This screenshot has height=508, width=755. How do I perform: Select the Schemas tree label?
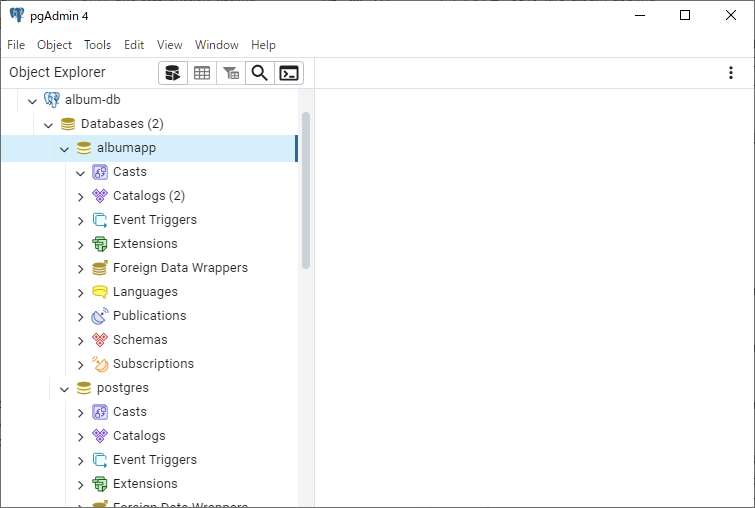pyautogui.click(x=140, y=340)
